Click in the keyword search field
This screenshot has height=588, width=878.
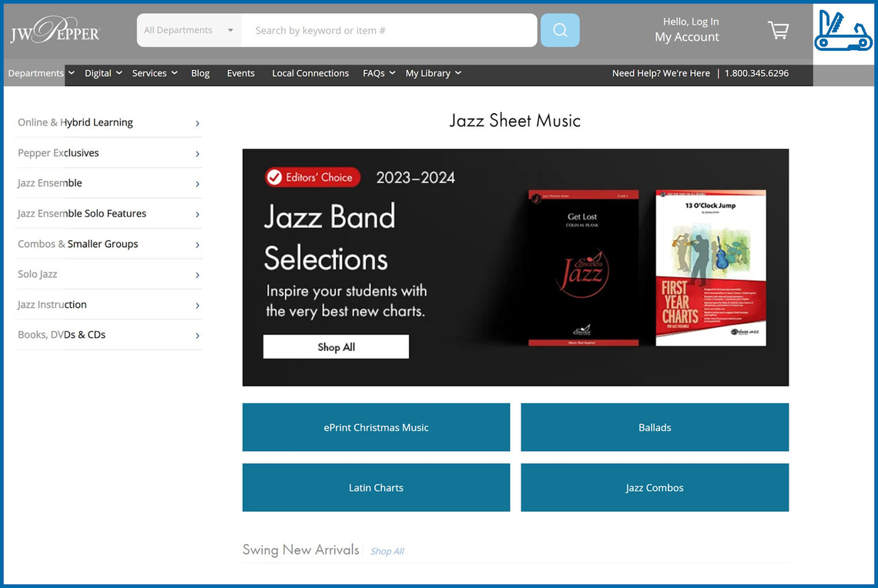pos(389,31)
